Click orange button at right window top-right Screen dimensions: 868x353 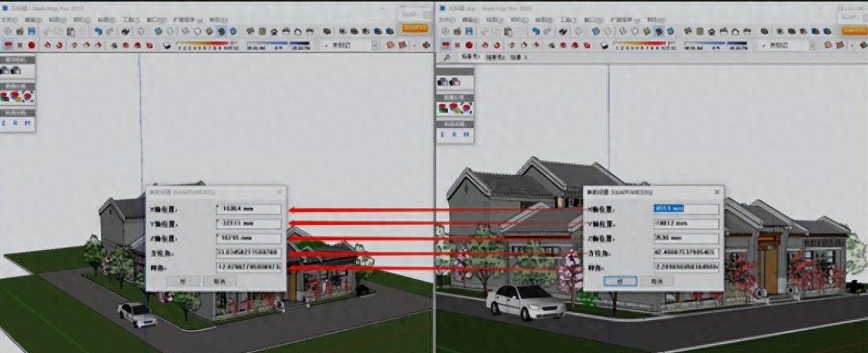855,31
